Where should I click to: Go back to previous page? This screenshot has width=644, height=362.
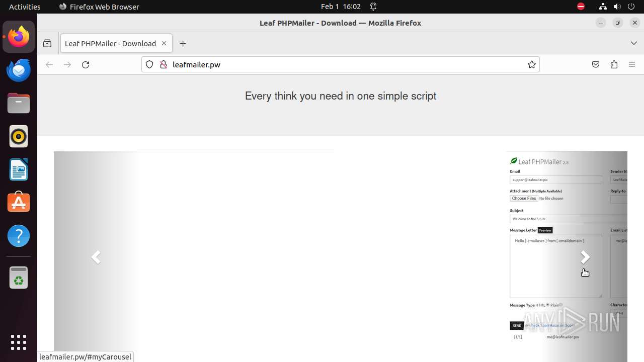[49, 64]
